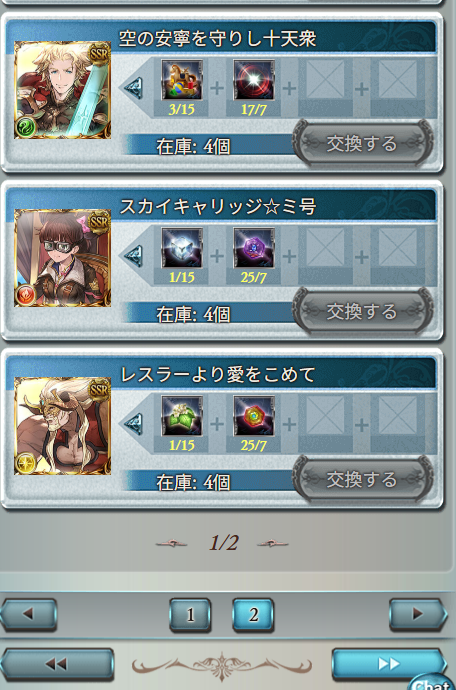Click the previous page arrow button
This screenshot has height=690, width=456.
[x=28, y=614]
